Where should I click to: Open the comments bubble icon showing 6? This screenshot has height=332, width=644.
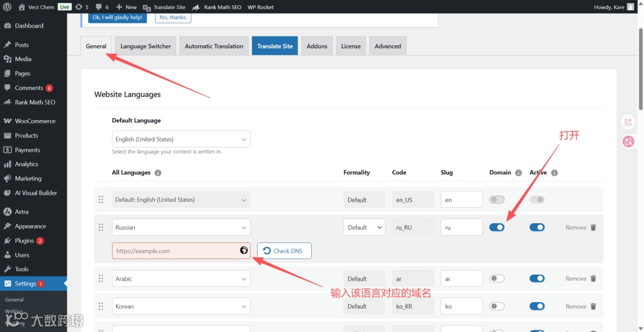click(98, 7)
